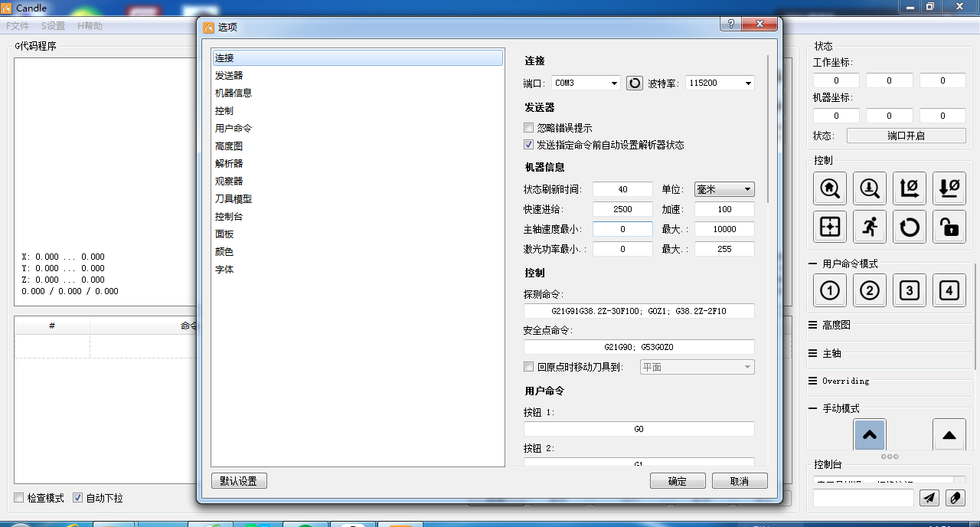Collapse the 用户命令模式 panel

813,263
